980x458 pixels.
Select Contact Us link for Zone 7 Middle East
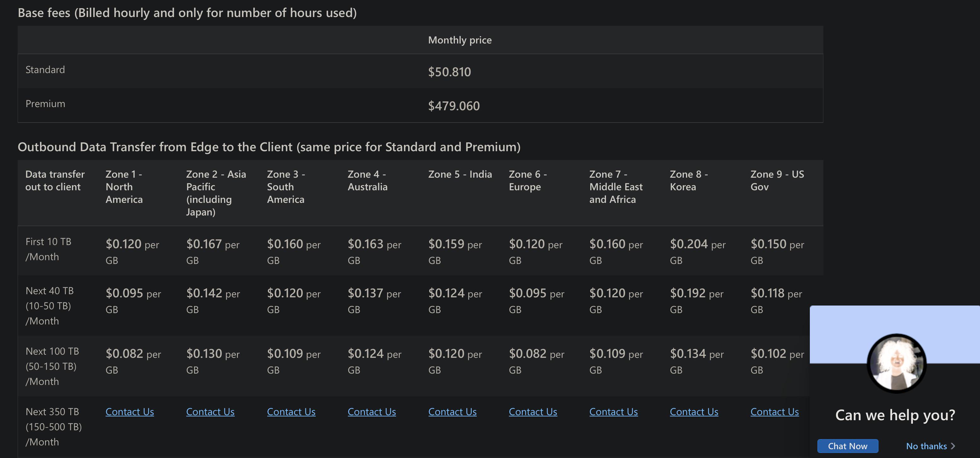click(x=613, y=412)
